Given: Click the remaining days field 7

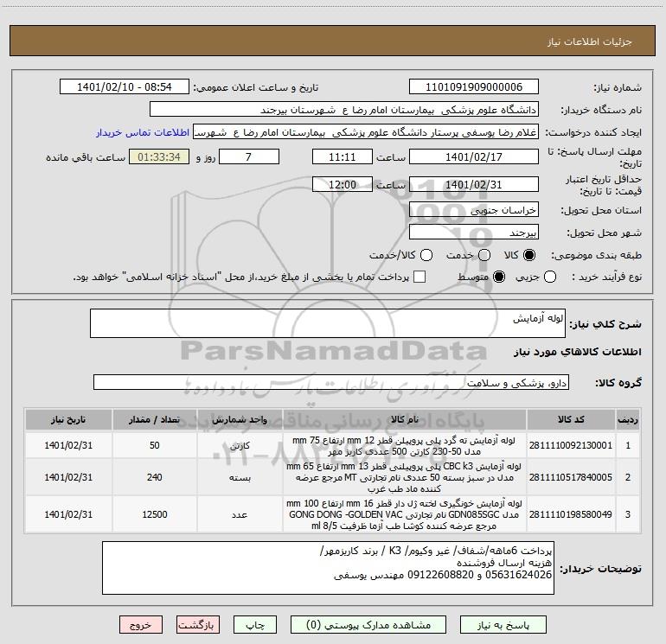Looking at the screenshot, I should pos(249,156).
